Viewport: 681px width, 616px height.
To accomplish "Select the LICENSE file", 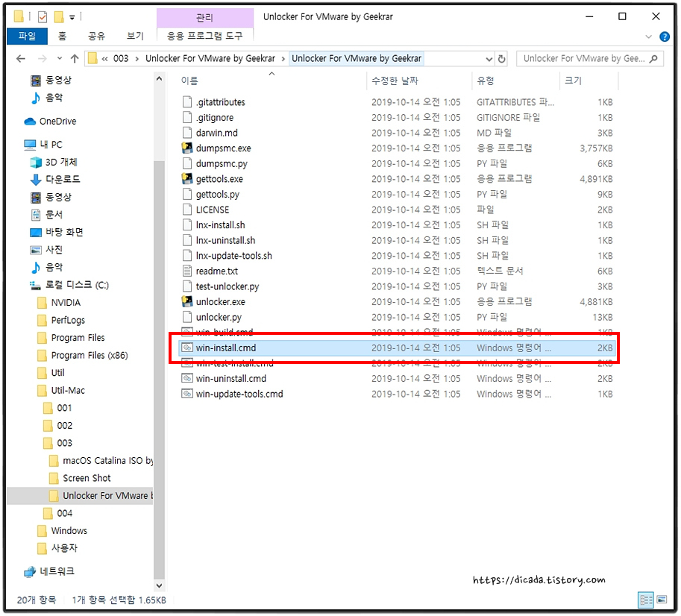I will (213, 210).
